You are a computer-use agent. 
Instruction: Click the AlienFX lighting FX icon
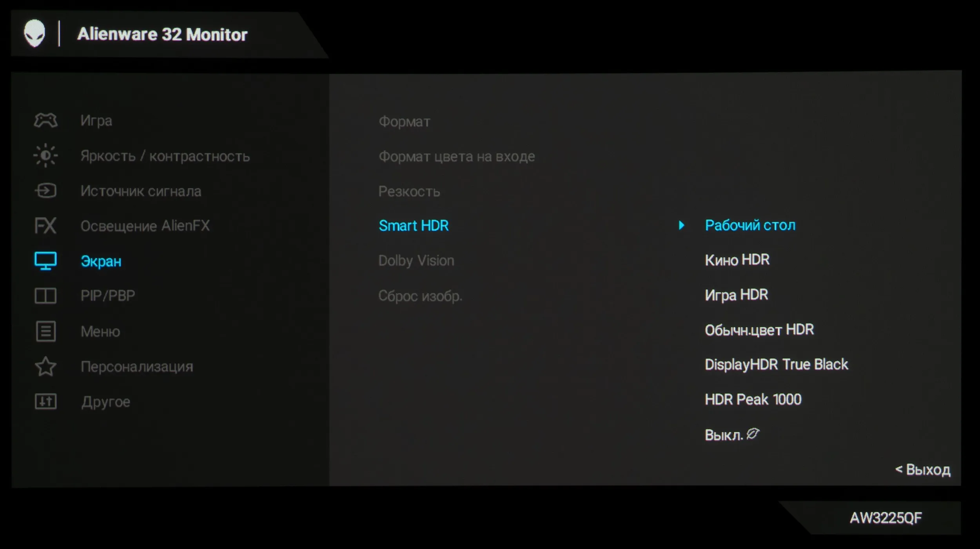pos(45,226)
